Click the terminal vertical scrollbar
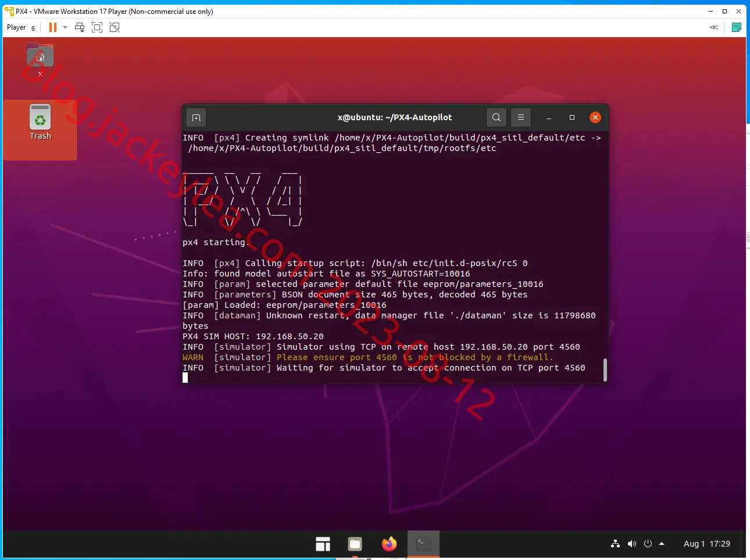 pyautogui.click(x=605, y=370)
